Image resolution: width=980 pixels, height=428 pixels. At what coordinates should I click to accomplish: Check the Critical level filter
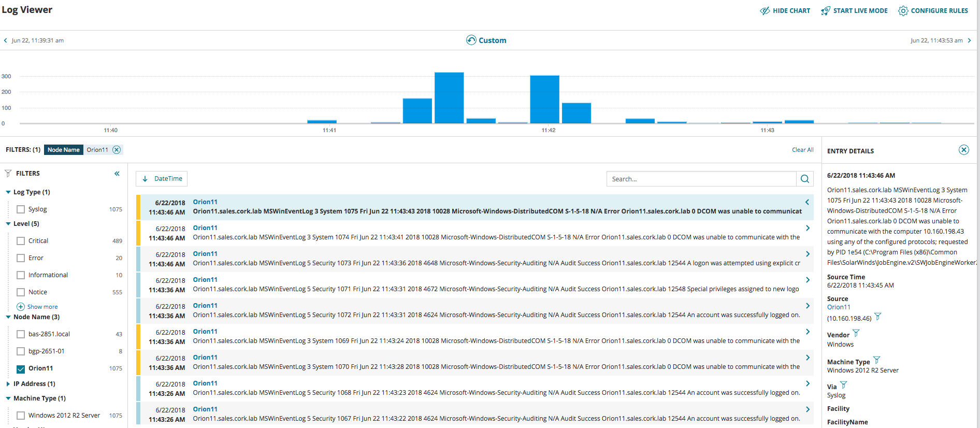21,241
